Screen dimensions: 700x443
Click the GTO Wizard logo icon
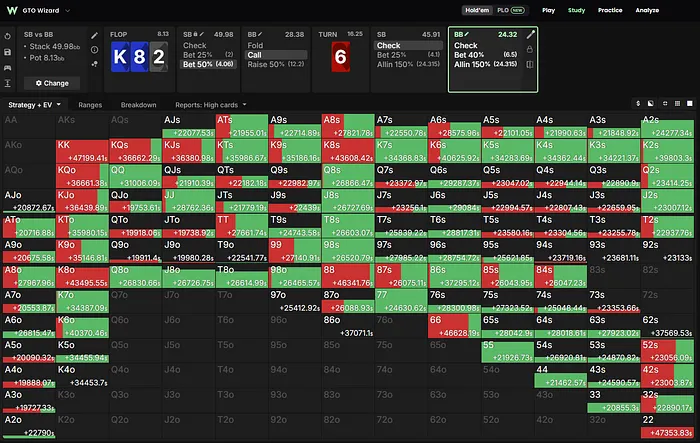click(12, 10)
